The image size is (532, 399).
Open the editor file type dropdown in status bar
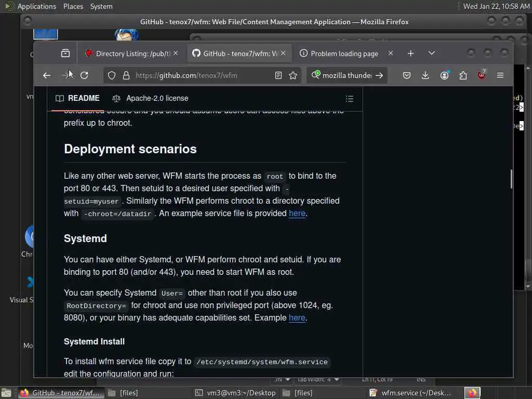pyautogui.click(x=282, y=380)
